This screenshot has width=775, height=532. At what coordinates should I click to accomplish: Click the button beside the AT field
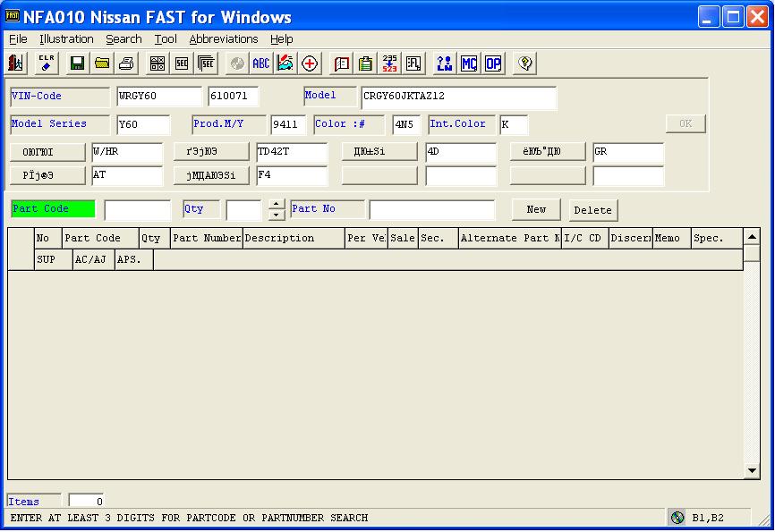tap(47, 175)
